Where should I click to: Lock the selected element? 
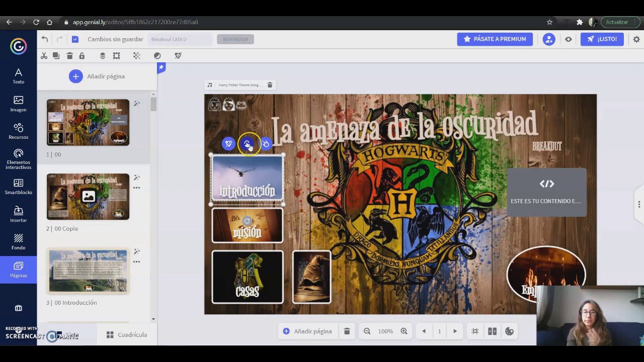[82, 56]
